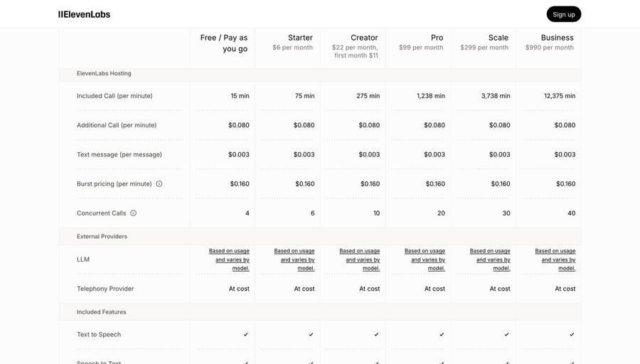The height and width of the screenshot is (364, 640).
Task: Click the 'Additional Call (per minute)' row label
Action: (117, 125)
